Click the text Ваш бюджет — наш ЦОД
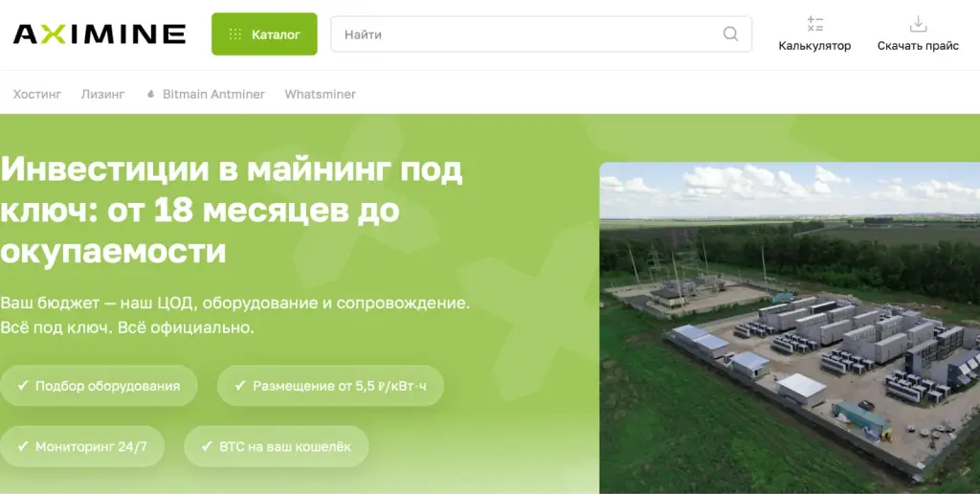Image resolution: width=980 pixels, height=494 pixels. point(100,303)
